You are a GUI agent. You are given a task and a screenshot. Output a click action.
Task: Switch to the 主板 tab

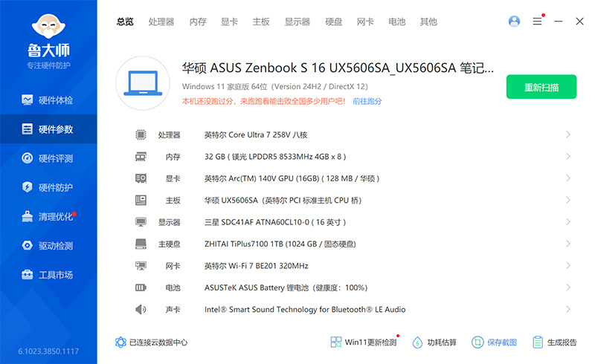tap(261, 22)
